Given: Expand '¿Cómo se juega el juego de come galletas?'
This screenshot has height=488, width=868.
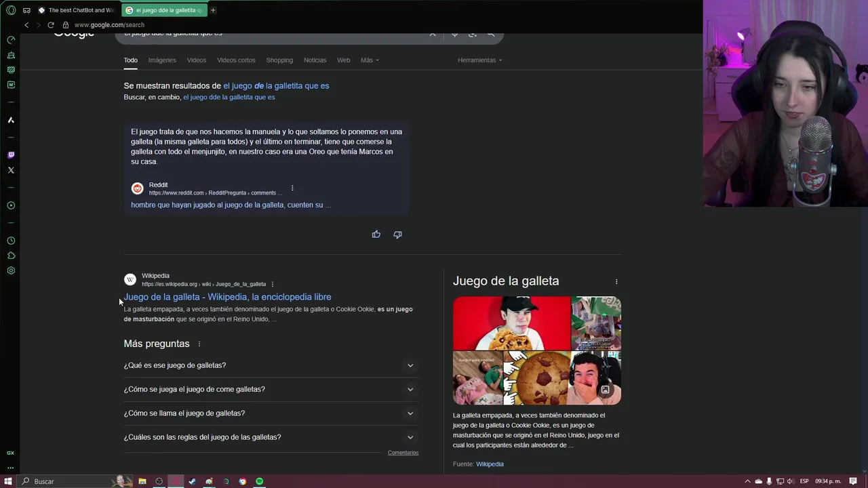Looking at the screenshot, I should 271,389.
